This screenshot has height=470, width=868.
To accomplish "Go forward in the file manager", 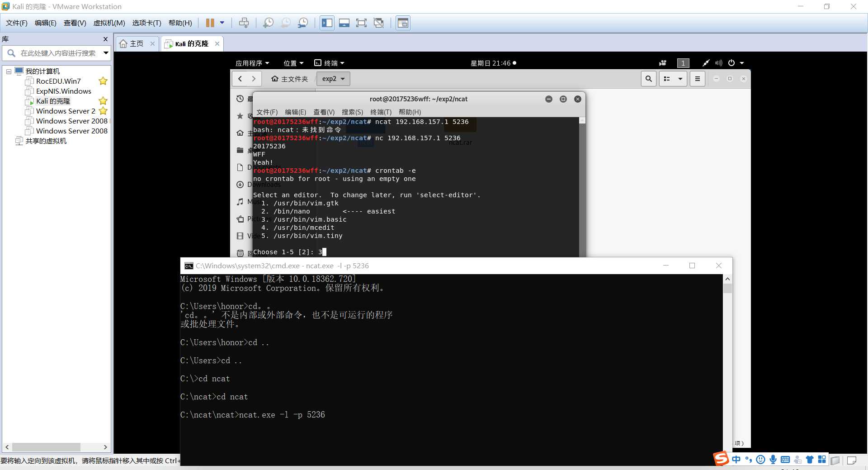I will pyautogui.click(x=254, y=79).
